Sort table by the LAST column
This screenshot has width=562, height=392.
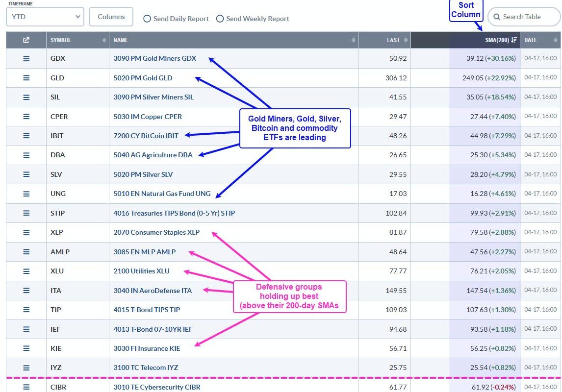click(x=384, y=40)
